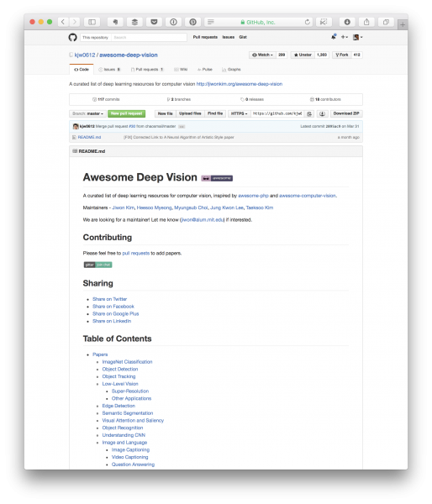The image size is (432, 504).
Task: Open README.md file in file list
Action: coord(89,137)
